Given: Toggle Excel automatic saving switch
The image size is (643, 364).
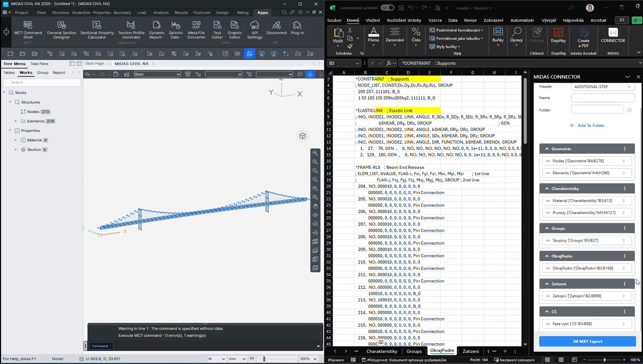Looking at the screenshot, I should pyautogui.click(x=387, y=8).
